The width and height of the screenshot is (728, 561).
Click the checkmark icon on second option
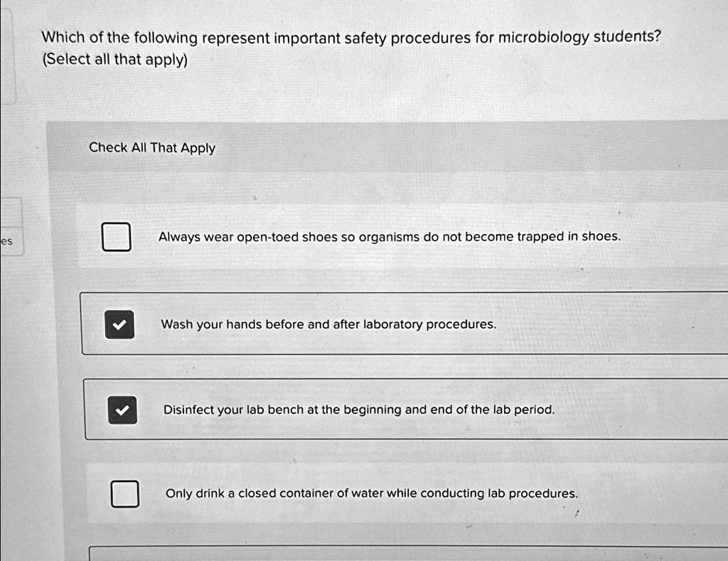[x=120, y=324]
